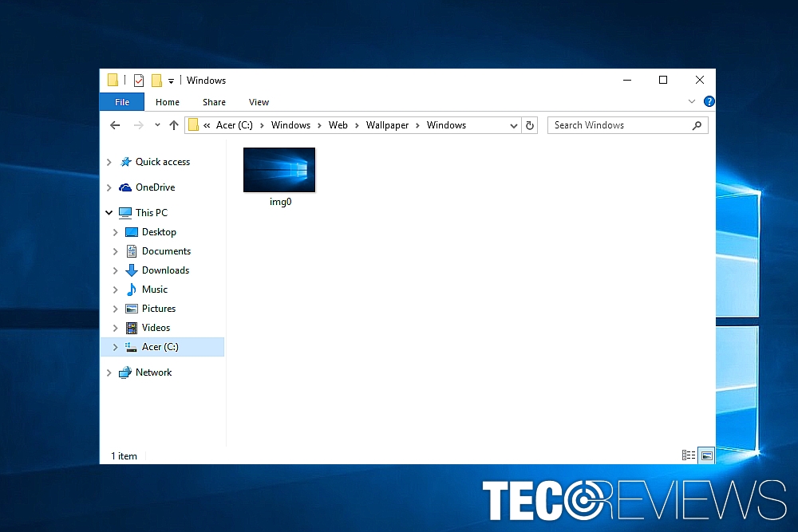Open the Customize Quick Access Toolbar dropdown

pos(171,81)
